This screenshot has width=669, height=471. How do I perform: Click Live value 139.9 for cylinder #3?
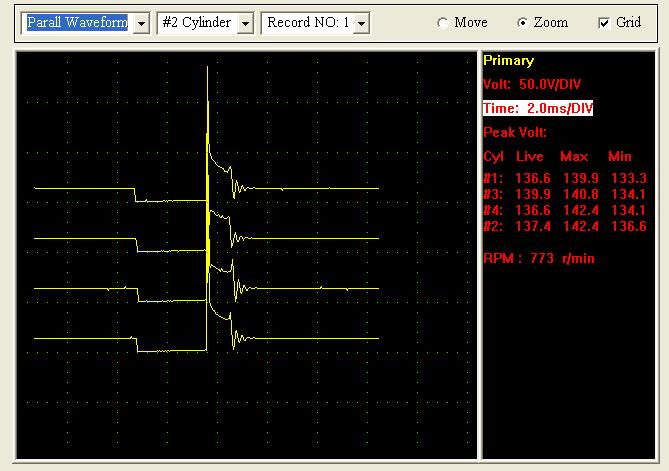point(532,194)
